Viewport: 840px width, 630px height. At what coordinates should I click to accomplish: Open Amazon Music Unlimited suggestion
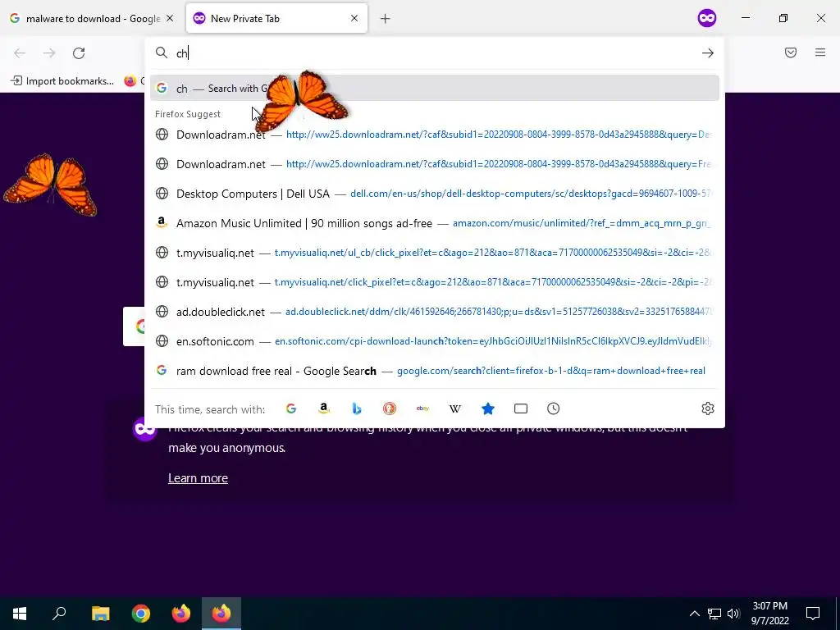[x=435, y=223]
